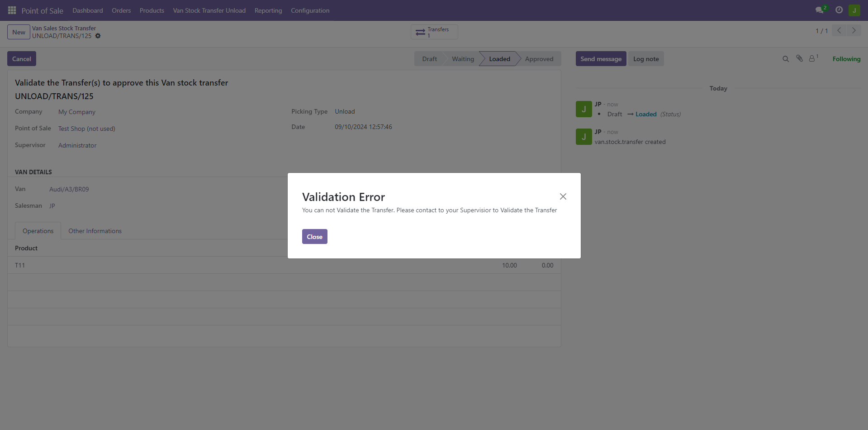Image resolution: width=868 pixels, height=430 pixels.
Task: Move the record to Waiting stage
Action: pos(462,58)
